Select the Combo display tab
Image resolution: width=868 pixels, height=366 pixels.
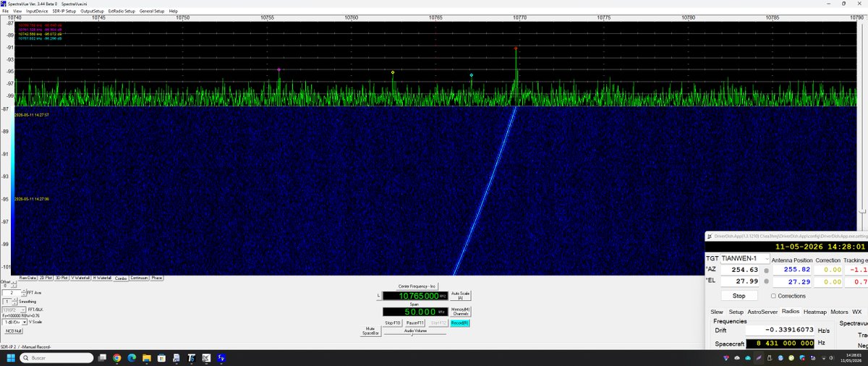[121, 278]
